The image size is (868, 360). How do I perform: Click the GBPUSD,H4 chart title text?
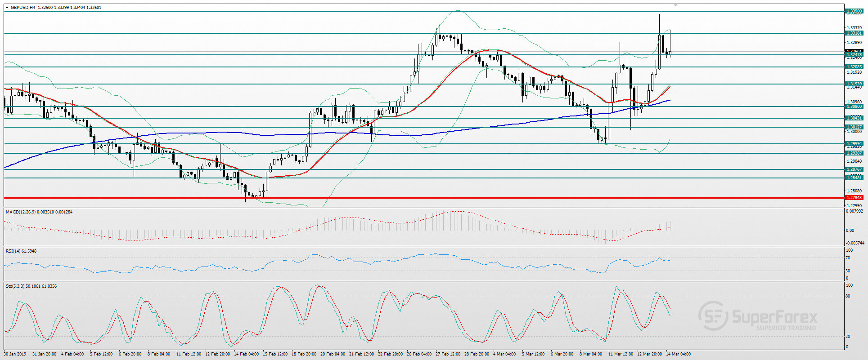tap(23, 8)
